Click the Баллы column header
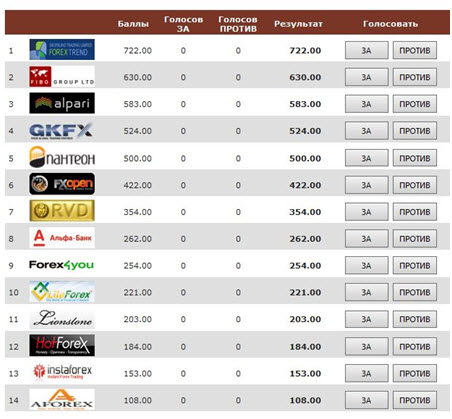Viewport: 452px width, 419px height. (x=133, y=24)
